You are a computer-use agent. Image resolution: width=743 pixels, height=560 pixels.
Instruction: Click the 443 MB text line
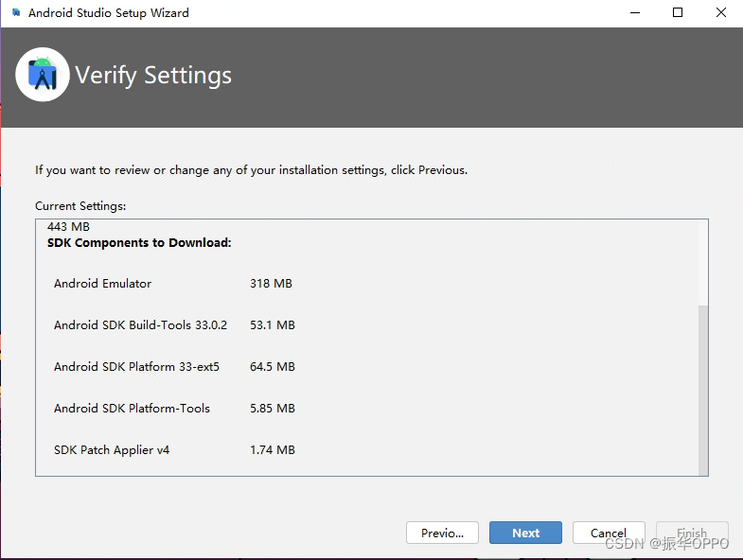click(x=68, y=227)
